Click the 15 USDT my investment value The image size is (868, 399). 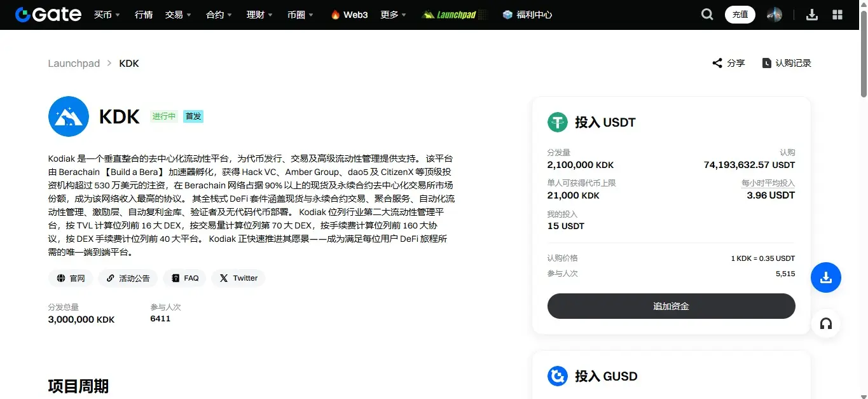point(566,226)
